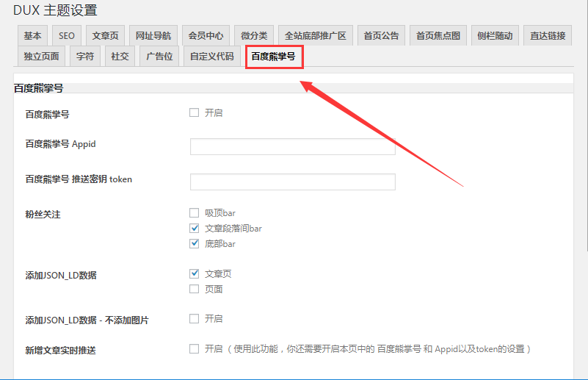Open the 基本 settings tab
This screenshot has height=380, width=588.
(x=32, y=36)
